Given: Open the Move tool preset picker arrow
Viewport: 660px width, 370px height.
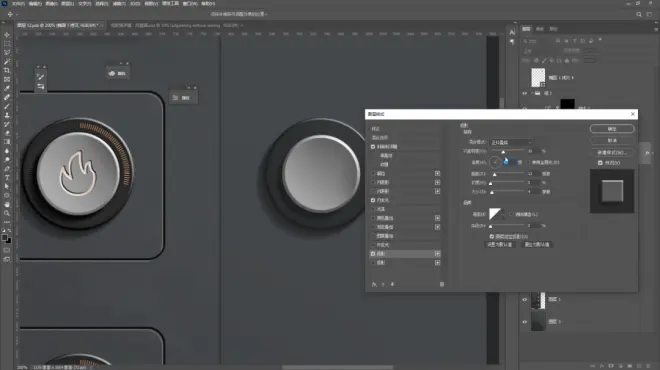Looking at the screenshot, I should pyautogui.click(x=16, y=15).
